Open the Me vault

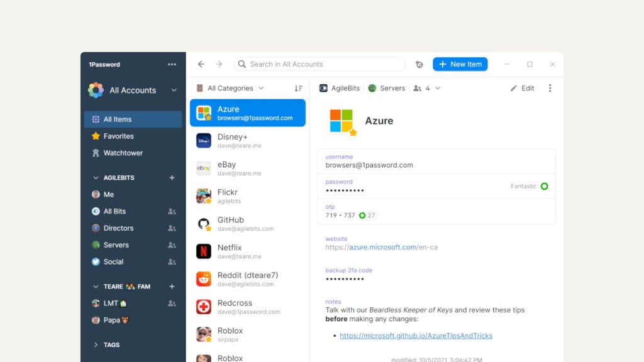tap(133, 195)
